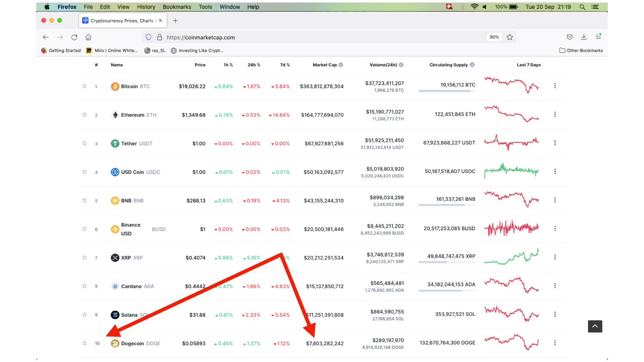Click BNB circulating supply progress bar
644x362 pixels.
(x=447, y=205)
